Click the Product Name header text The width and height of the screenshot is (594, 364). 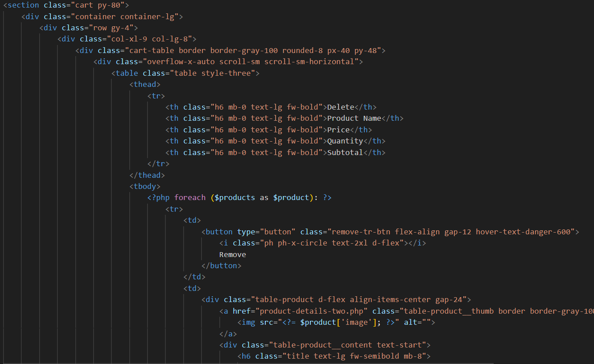click(353, 118)
